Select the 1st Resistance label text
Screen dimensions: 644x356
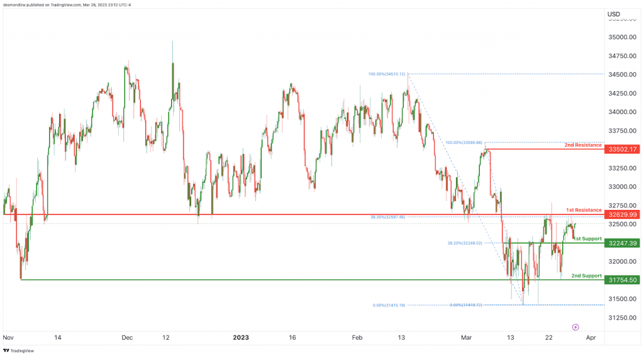pos(584,210)
